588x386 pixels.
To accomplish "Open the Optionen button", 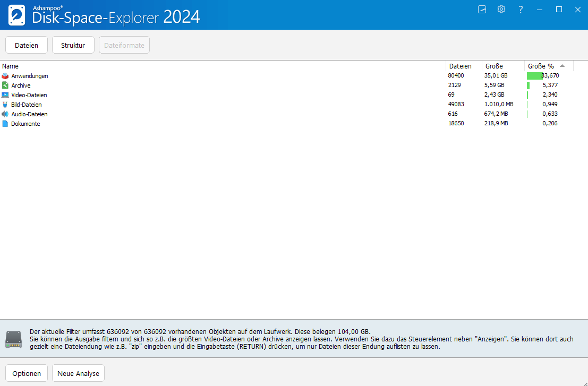I will (x=27, y=373).
